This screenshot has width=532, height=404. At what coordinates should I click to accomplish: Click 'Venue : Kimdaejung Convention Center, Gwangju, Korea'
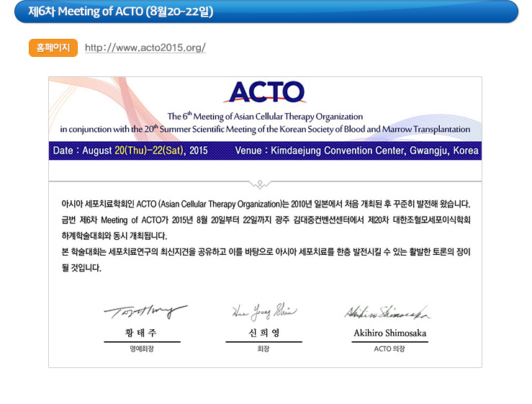pos(356,151)
